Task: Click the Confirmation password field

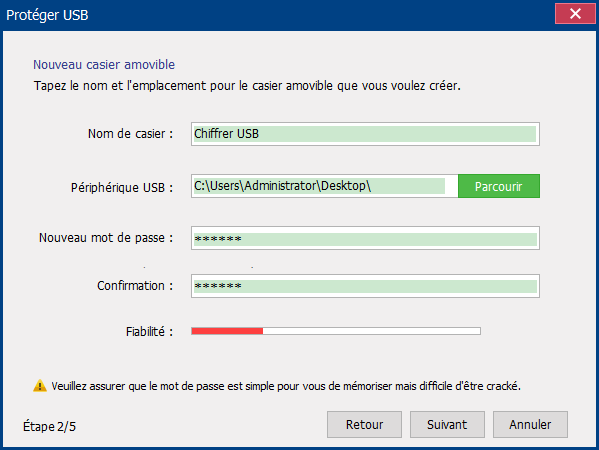Action: 365,286
